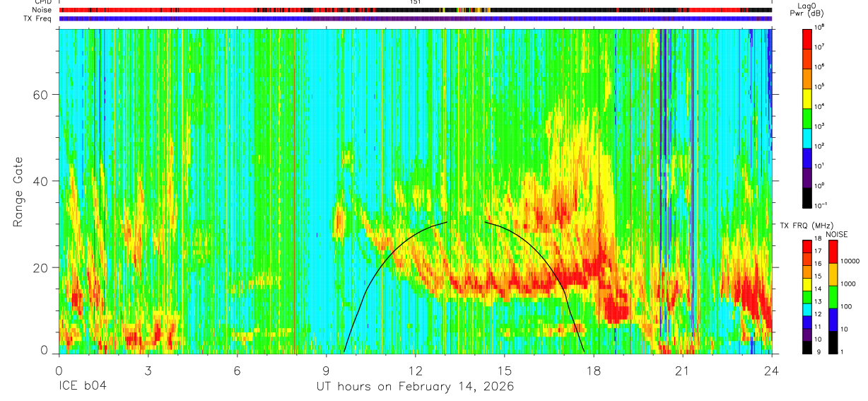The width and height of the screenshot is (868, 401).
Task: Click the black 9–10 MHz segment of TX FRQ bar
Action: click(807, 347)
